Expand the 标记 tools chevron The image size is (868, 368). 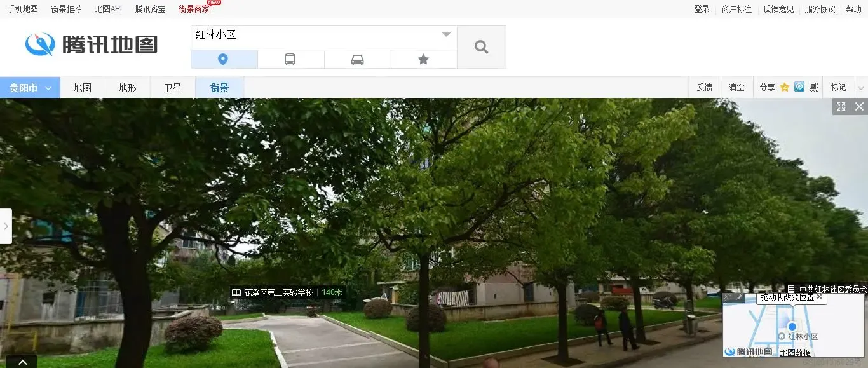[x=861, y=88]
